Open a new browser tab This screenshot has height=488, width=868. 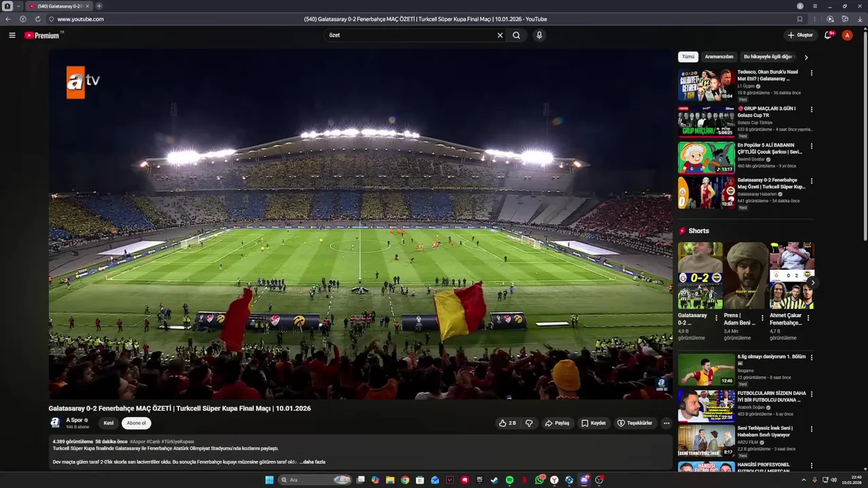click(x=99, y=6)
